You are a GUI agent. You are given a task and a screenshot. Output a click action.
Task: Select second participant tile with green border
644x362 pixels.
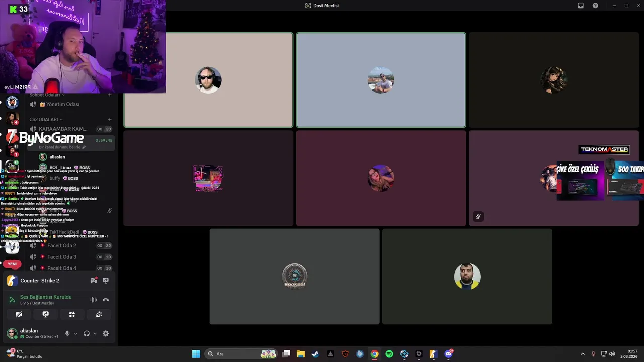click(x=381, y=80)
